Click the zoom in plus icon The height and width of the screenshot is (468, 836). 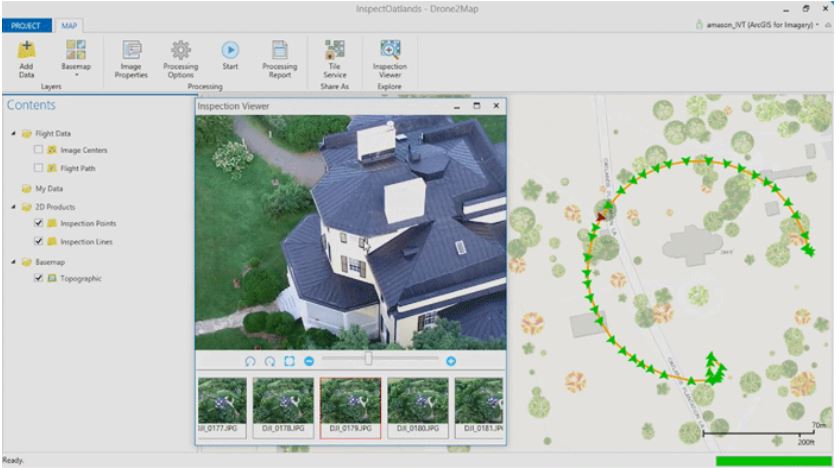pyautogui.click(x=451, y=361)
